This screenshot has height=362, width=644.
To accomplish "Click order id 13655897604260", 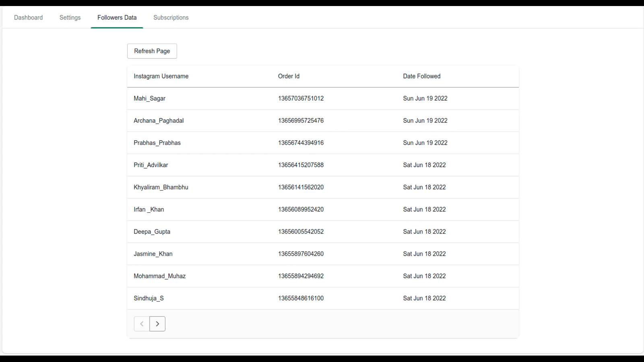I will 301,254.
